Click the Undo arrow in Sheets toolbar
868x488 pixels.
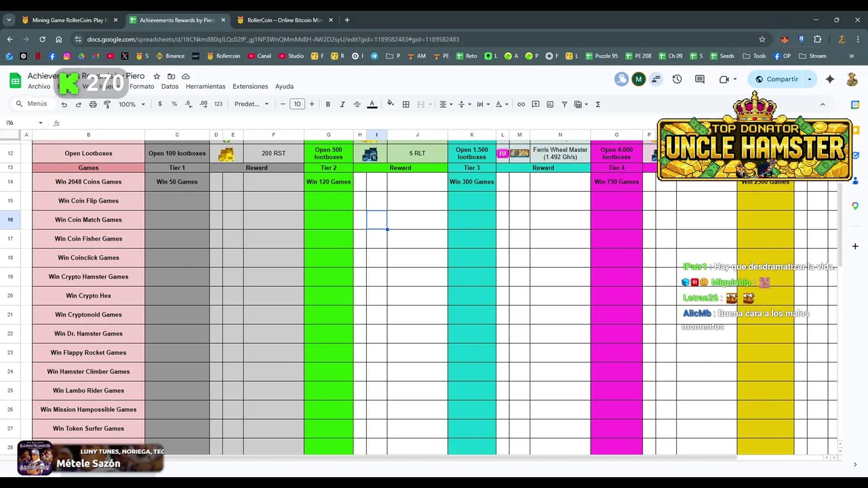coord(64,104)
